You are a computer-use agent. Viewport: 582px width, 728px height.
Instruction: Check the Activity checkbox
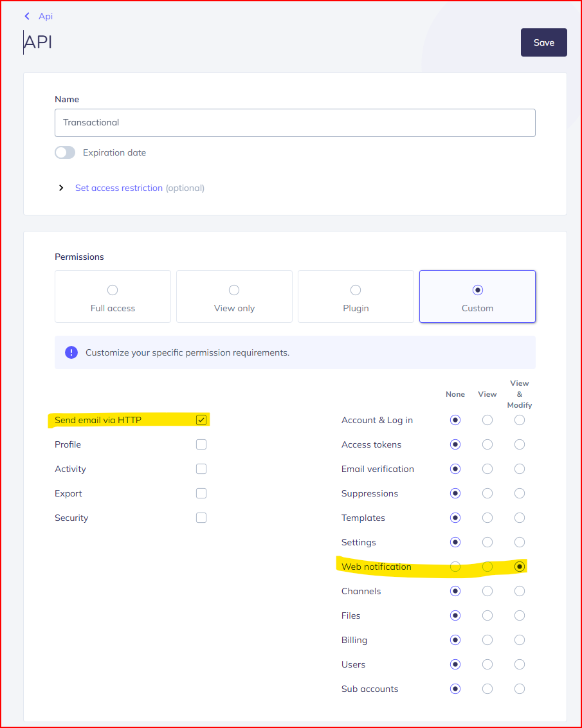(201, 469)
